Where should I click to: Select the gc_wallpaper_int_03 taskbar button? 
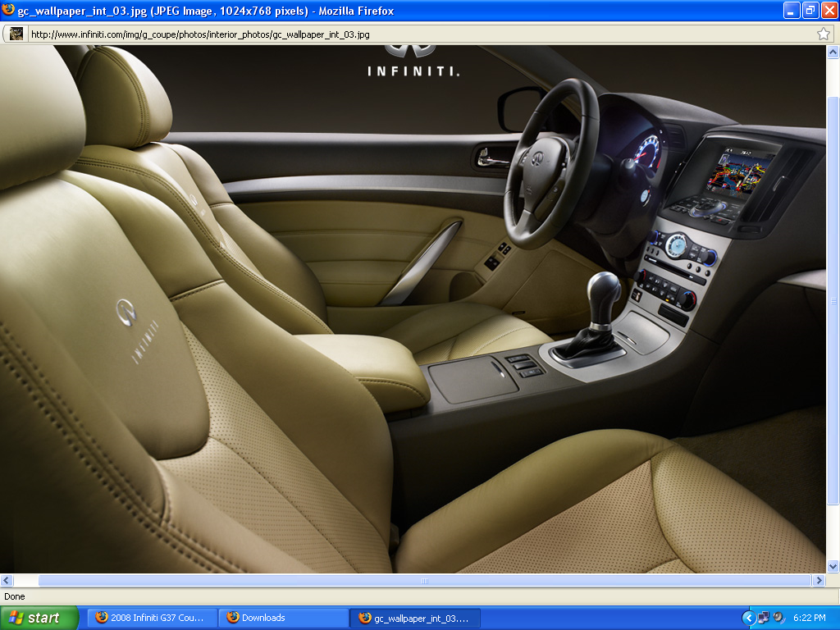(x=415, y=618)
